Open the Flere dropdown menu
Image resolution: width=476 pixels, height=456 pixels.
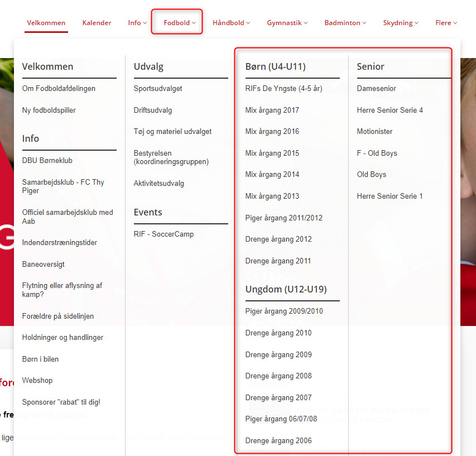[446, 23]
